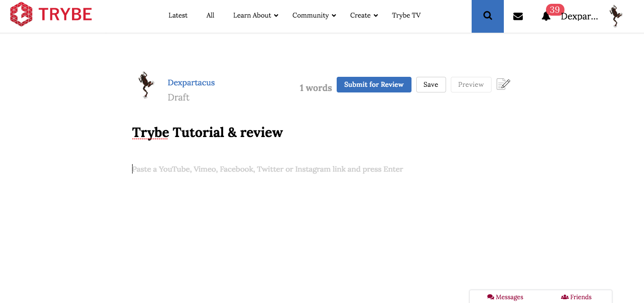
Task: Open the envelope messages icon
Action: pyautogui.click(x=518, y=17)
